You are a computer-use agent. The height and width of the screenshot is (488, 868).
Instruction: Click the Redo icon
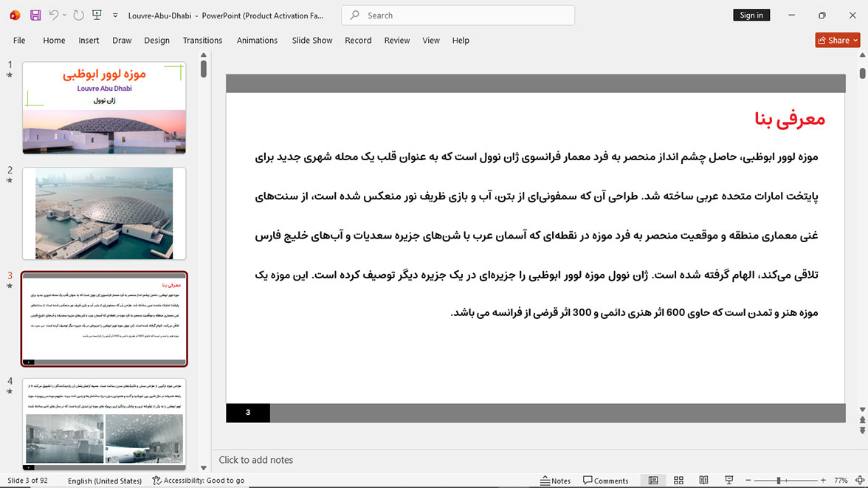click(78, 16)
